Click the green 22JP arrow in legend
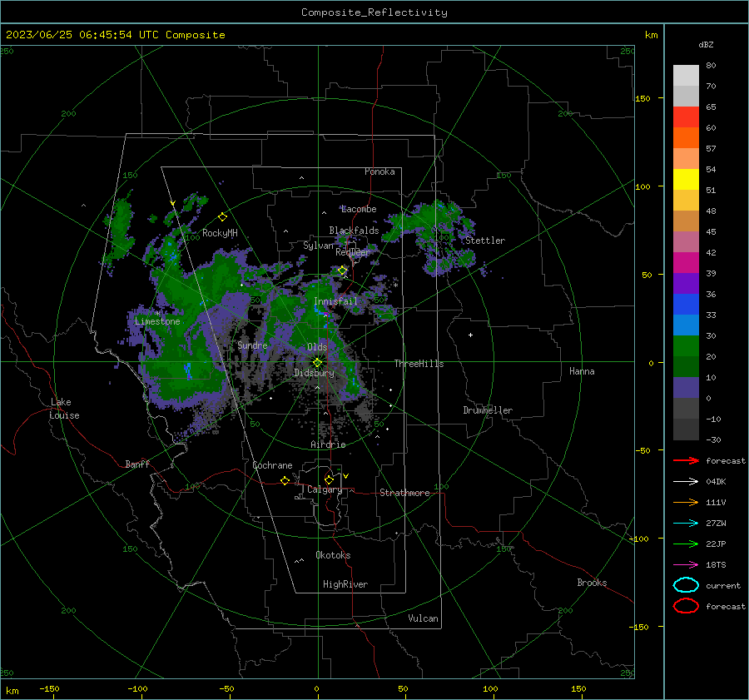The width and height of the screenshot is (749, 700). pyautogui.click(x=686, y=544)
